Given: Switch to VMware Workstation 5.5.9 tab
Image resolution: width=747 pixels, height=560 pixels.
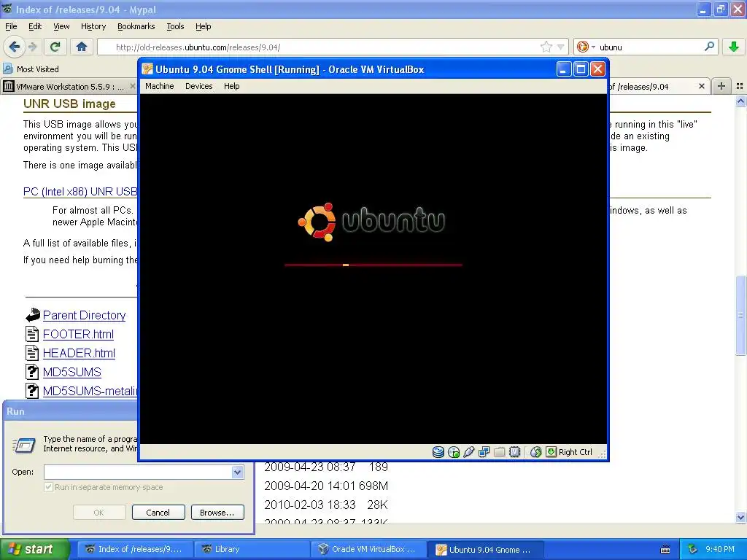Looking at the screenshot, I should (x=69, y=86).
